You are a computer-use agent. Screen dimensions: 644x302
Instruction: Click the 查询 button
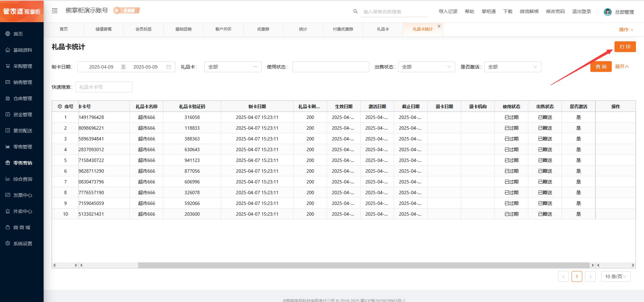pos(601,67)
